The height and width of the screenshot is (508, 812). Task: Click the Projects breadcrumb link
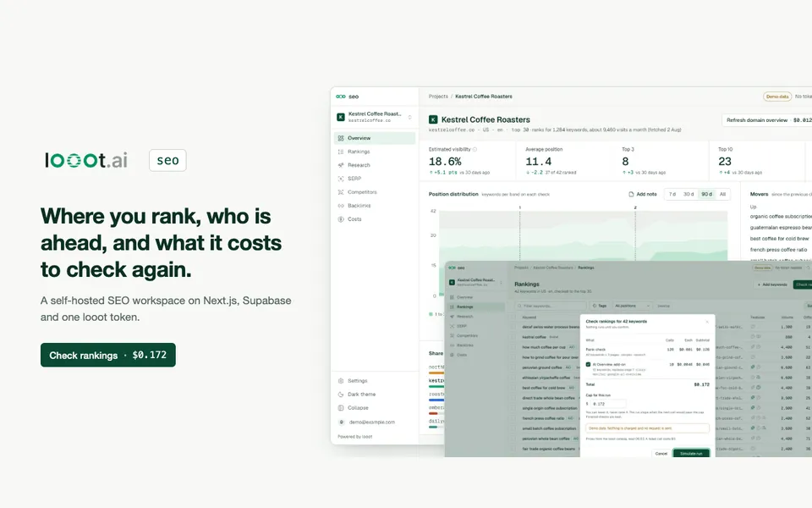[x=438, y=97]
